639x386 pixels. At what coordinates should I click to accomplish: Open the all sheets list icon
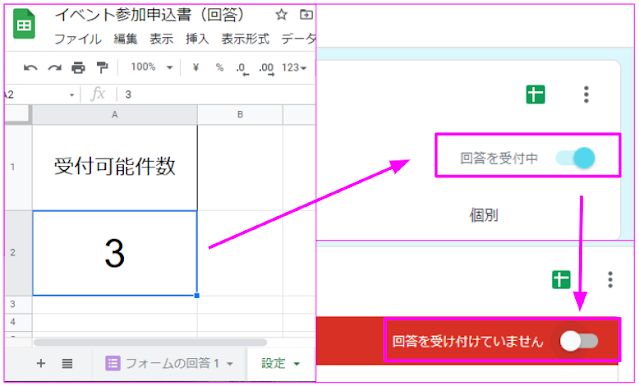67,363
